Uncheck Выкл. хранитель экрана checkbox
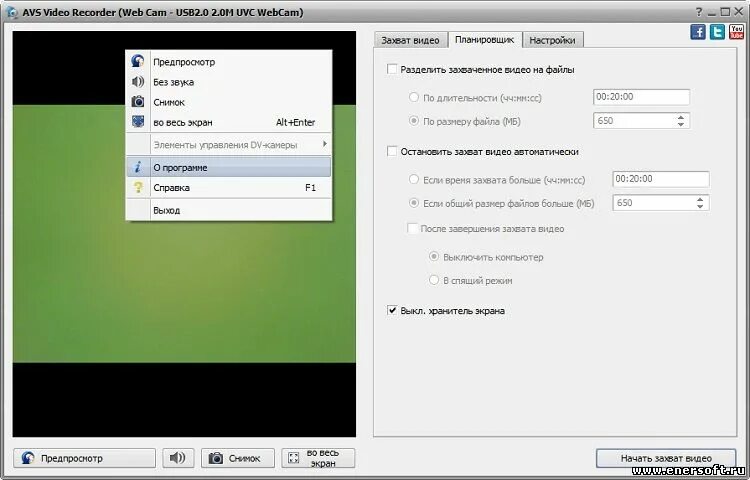Image resolution: width=750 pixels, height=480 pixels. [x=392, y=311]
